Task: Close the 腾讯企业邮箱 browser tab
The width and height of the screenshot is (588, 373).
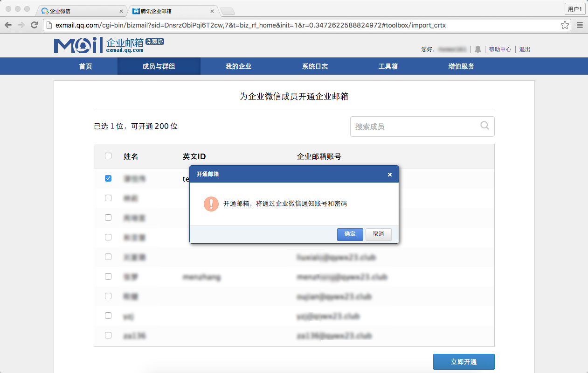Action: (212, 11)
